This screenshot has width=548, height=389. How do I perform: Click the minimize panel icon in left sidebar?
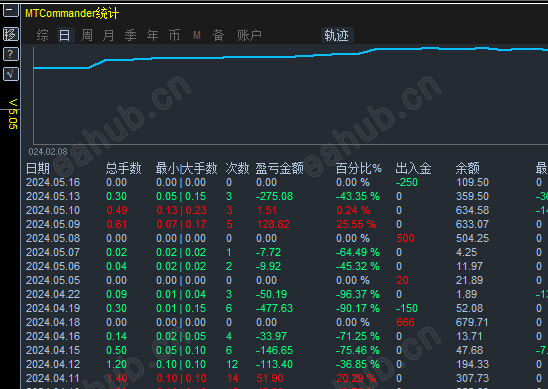[x=10, y=10]
